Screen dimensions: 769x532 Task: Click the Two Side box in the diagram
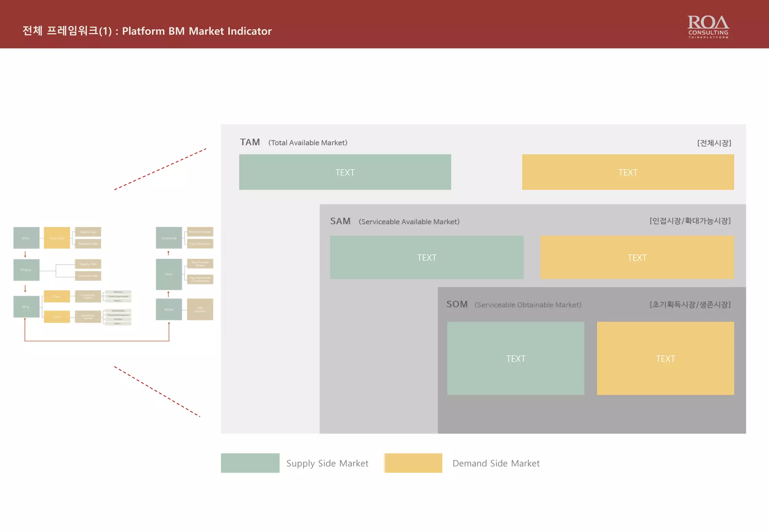(x=57, y=238)
